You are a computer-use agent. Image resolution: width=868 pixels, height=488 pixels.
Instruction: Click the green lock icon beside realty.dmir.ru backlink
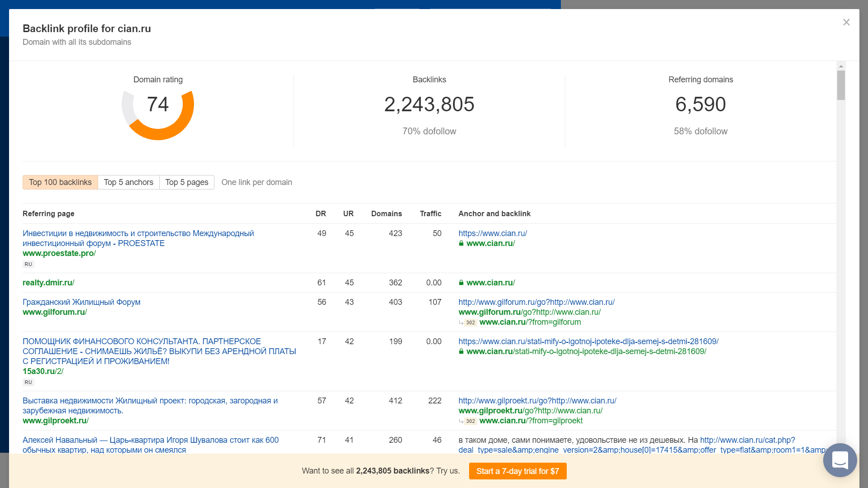[x=461, y=283]
